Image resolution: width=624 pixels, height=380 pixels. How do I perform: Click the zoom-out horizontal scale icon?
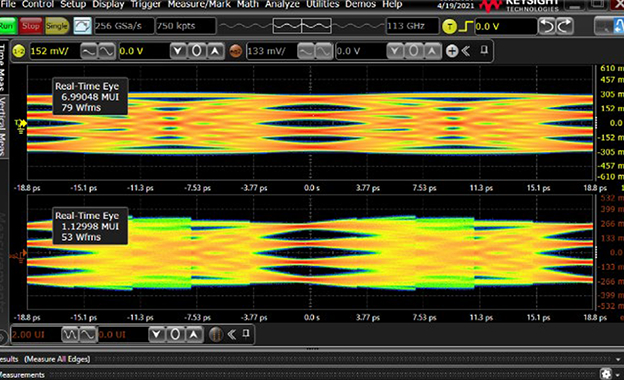tap(70, 335)
